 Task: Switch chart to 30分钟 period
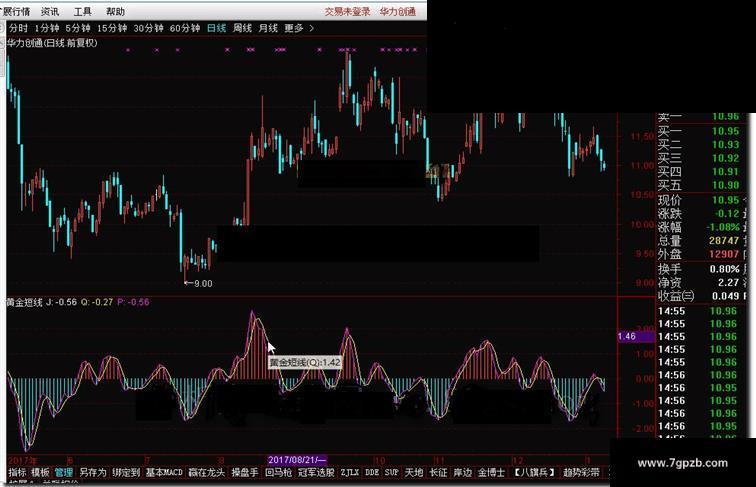pyautogui.click(x=148, y=28)
